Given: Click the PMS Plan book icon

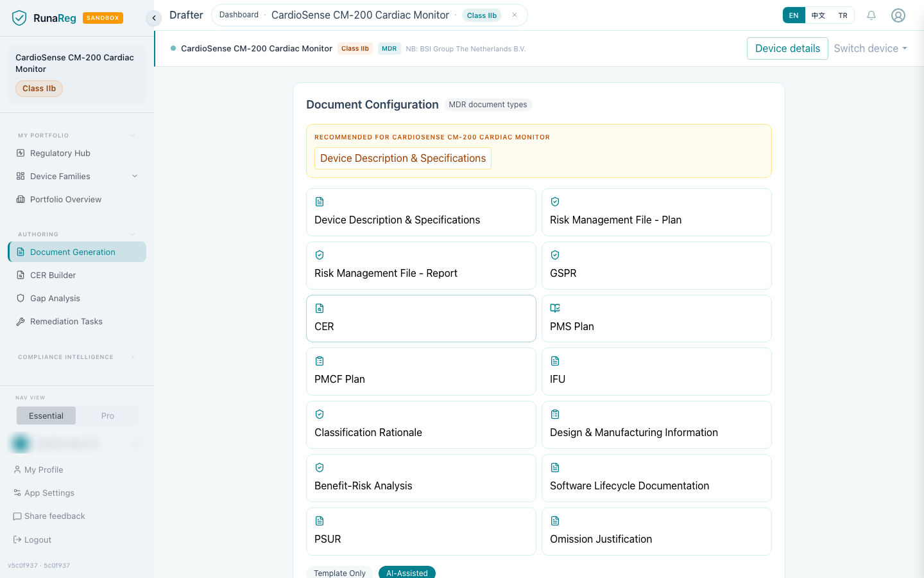Looking at the screenshot, I should click(x=555, y=308).
